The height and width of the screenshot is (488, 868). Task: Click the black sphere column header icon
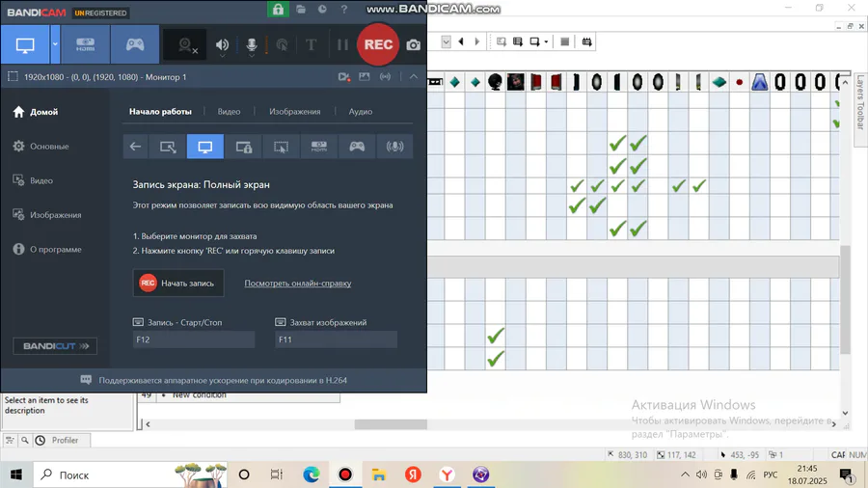point(495,82)
